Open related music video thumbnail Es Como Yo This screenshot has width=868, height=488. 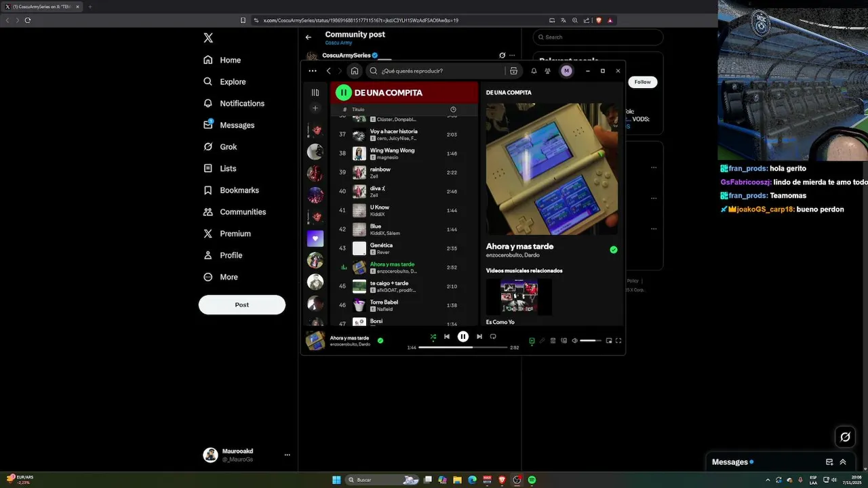[519, 297]
